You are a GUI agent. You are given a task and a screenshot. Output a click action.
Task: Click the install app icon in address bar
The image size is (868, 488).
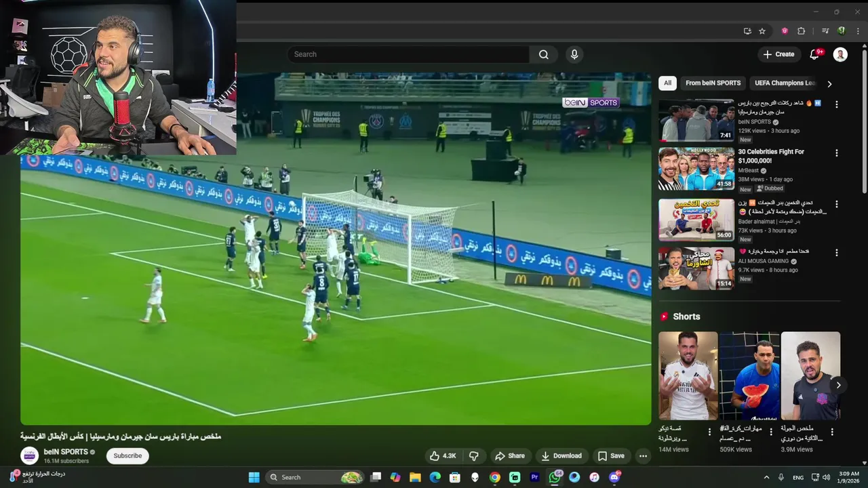click(747, 30)
